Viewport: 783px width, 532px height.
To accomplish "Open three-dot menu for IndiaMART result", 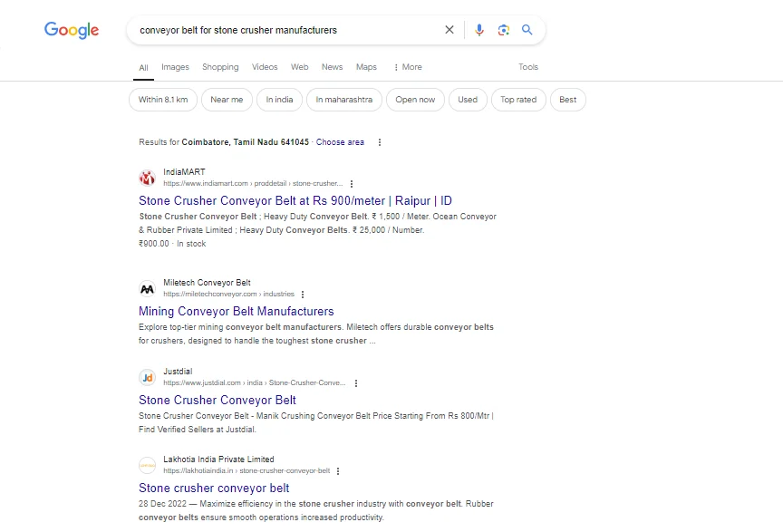I will (352, 184).
